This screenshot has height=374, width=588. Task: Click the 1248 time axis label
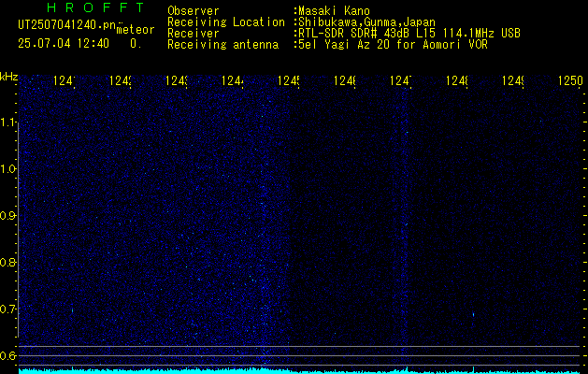point(457,80)
